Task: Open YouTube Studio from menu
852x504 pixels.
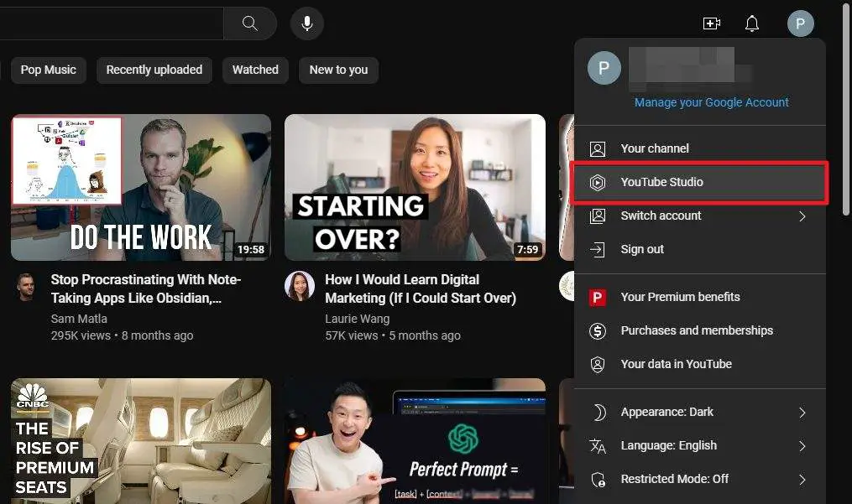Action: click(700, 183)
